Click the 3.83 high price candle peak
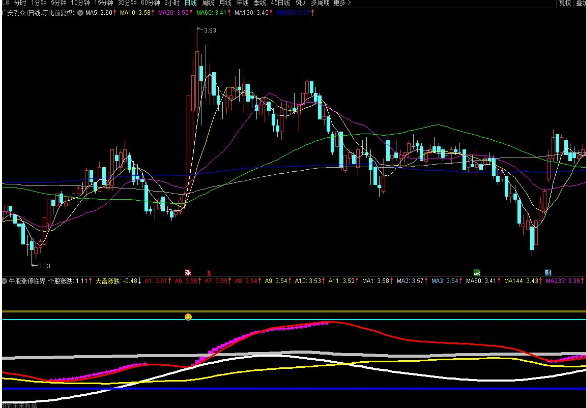Screen dimensions: 586x408 (197, 29)
